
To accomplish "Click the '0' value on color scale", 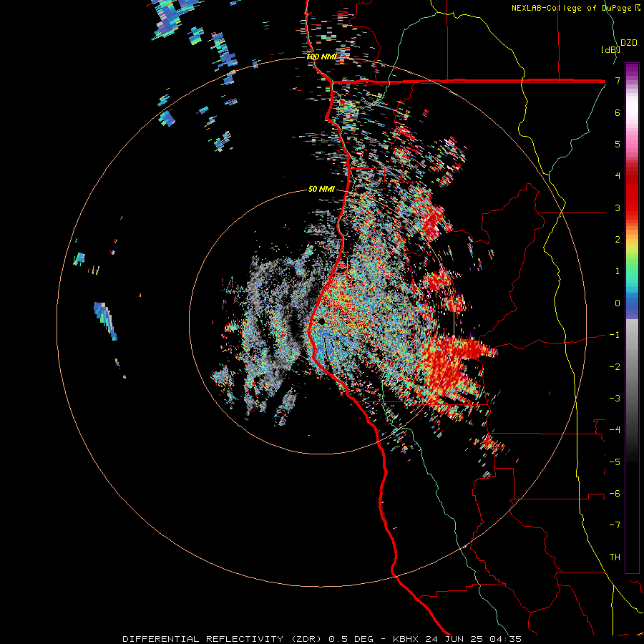I will tap(618, 303).
